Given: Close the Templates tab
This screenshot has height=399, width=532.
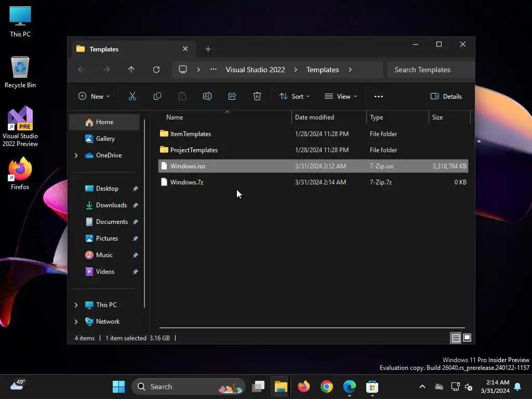Looking at the screenshot, I should coord(185,49).
